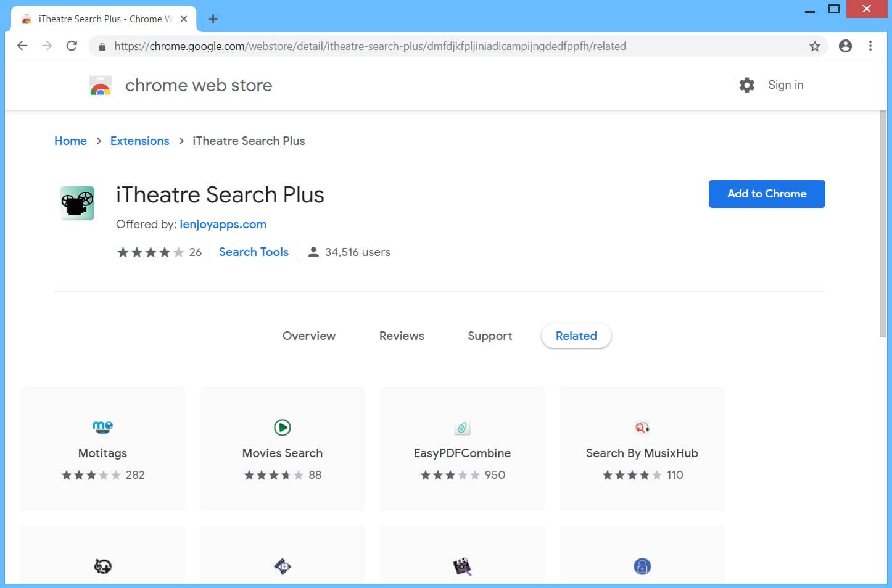
Task: Click the Motitags 282 rating stars
Action: (x=91, y=475)
